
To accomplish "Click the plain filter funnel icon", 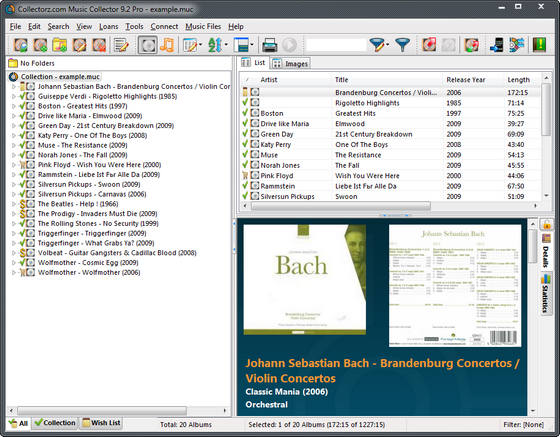I will (x=402, y=45).
